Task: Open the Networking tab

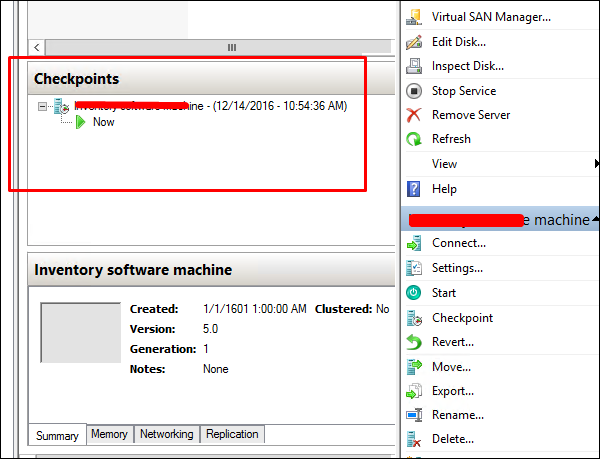Action: [x=166, y=434]
